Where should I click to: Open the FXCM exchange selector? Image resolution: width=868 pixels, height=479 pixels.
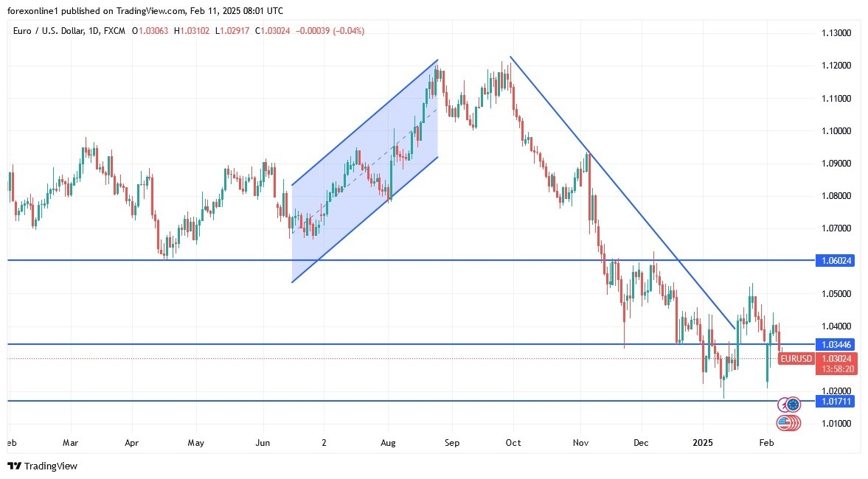tap(114, 31)
